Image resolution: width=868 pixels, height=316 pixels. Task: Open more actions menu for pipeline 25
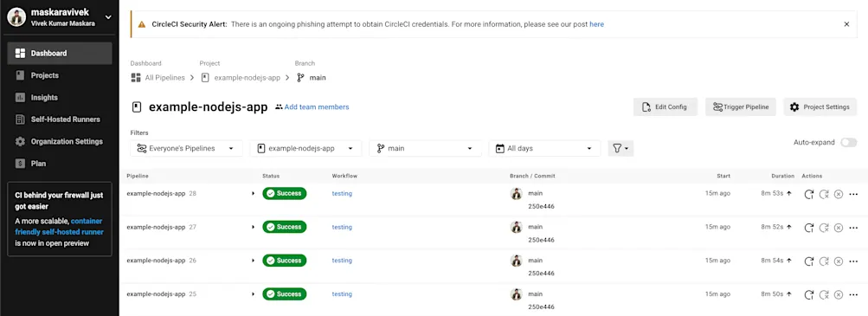[x=853, y=294]
